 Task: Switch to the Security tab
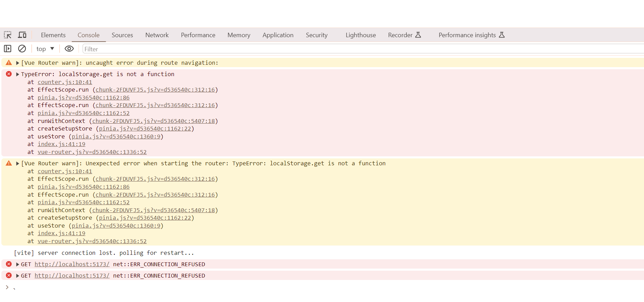(316, 35)
